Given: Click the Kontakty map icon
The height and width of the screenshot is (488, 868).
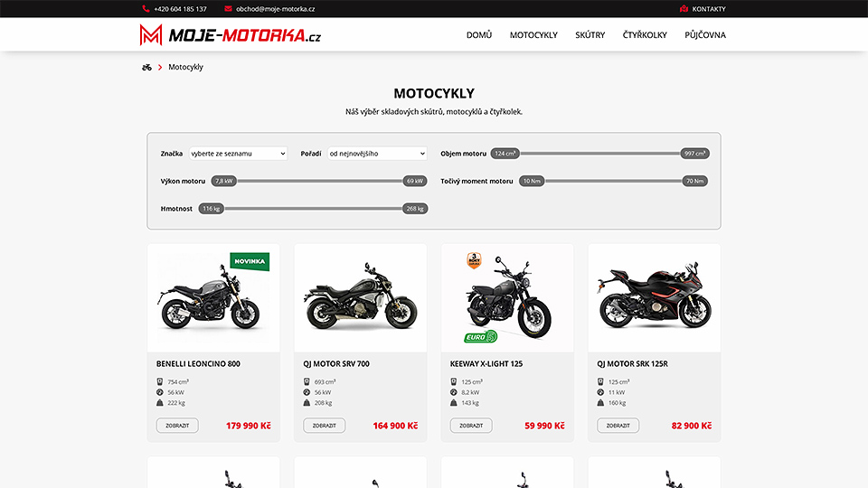Looking at the screenshot, I should point(684,9).
